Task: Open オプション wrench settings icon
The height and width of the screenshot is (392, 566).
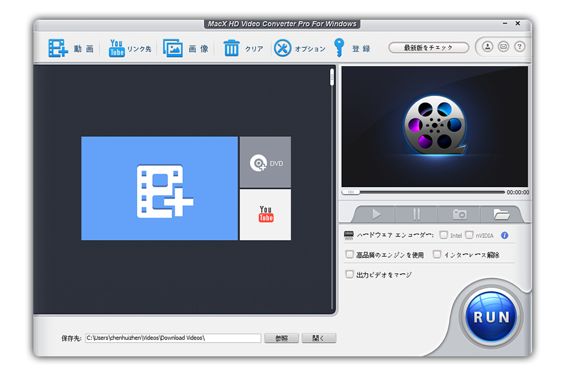Action: point(282,48)
